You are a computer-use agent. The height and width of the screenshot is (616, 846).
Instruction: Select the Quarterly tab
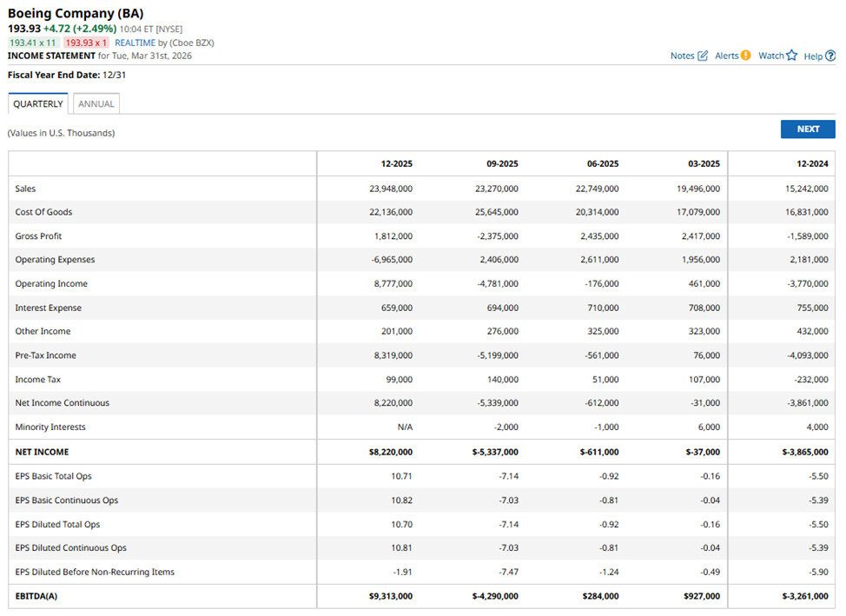tap(38, 104)
